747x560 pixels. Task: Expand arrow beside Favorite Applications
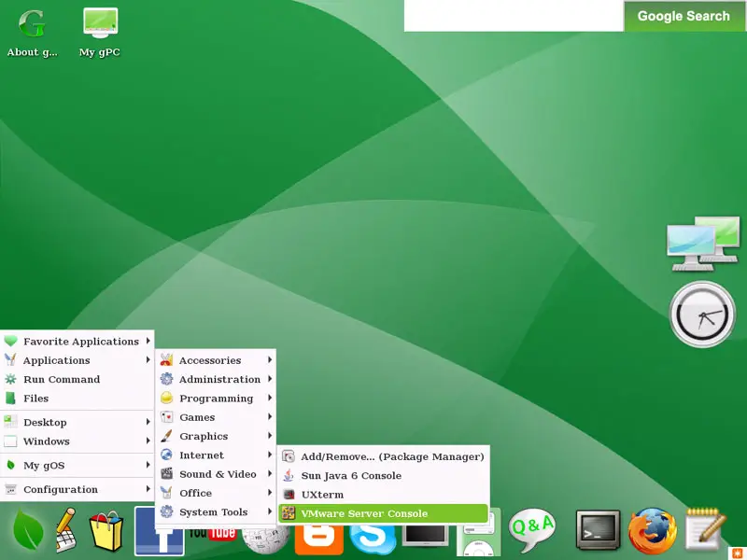coord(148,341)
